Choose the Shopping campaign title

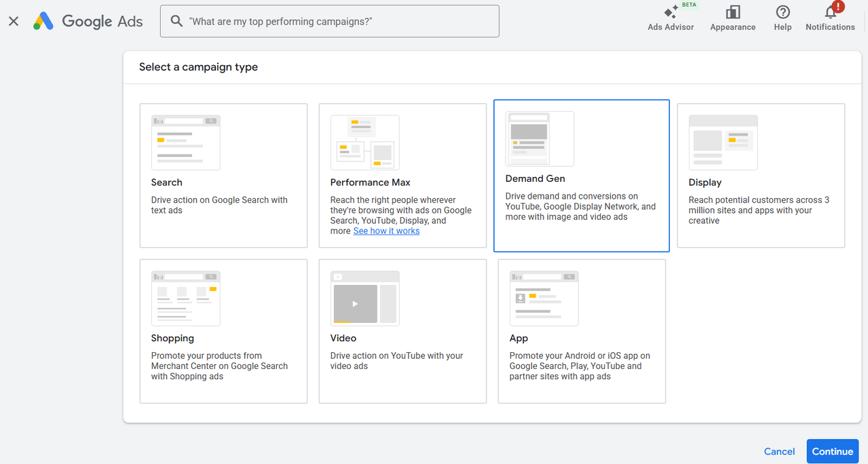172,338
